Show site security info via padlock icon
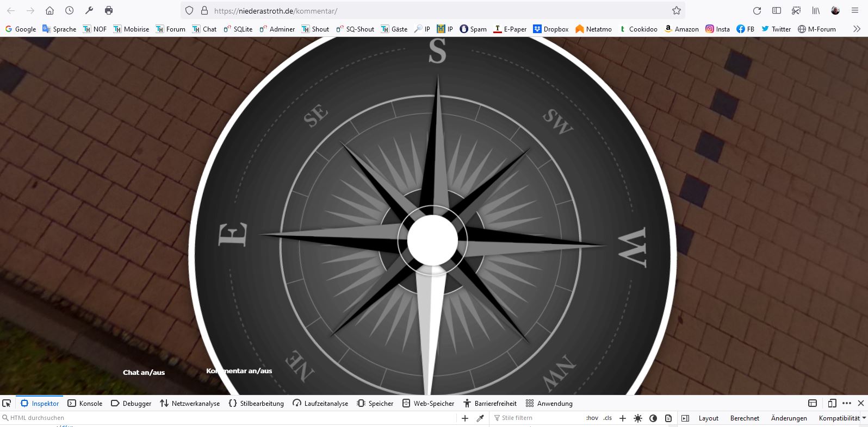Viewport: 868px width, 427px height. (x=204, y=10)
